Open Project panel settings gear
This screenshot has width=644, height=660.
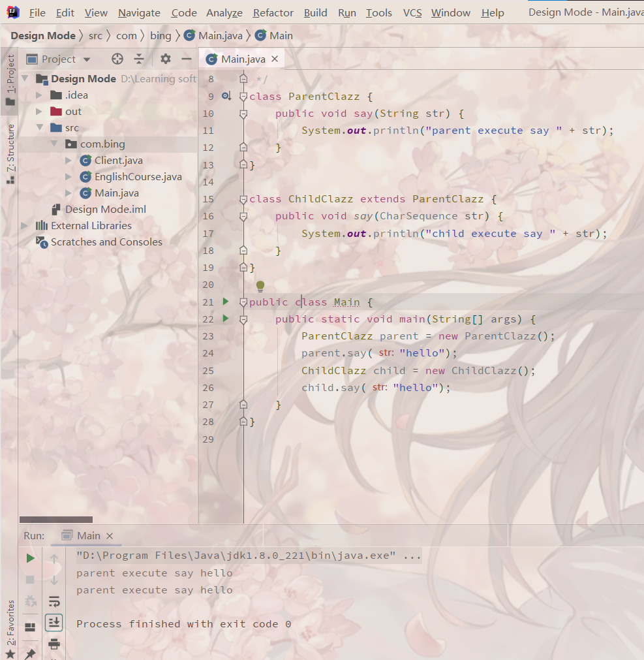click(x=165, y=59)
